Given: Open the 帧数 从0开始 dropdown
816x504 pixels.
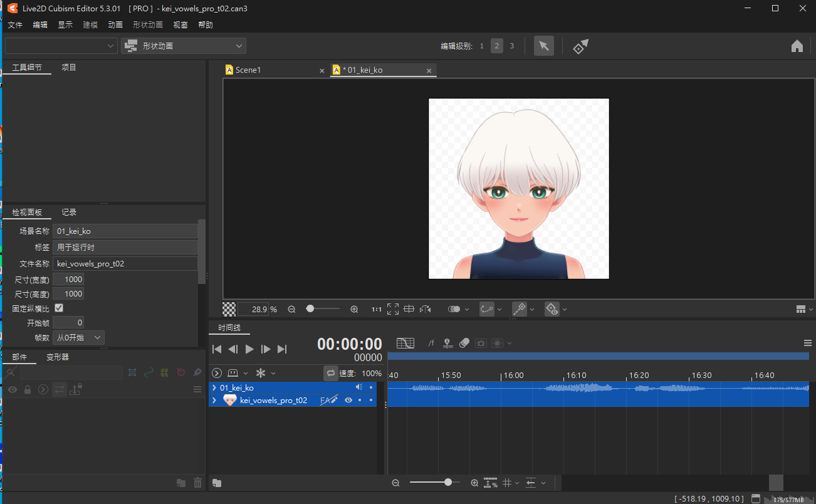Looking at the screenshot, I should coord(78,337).
